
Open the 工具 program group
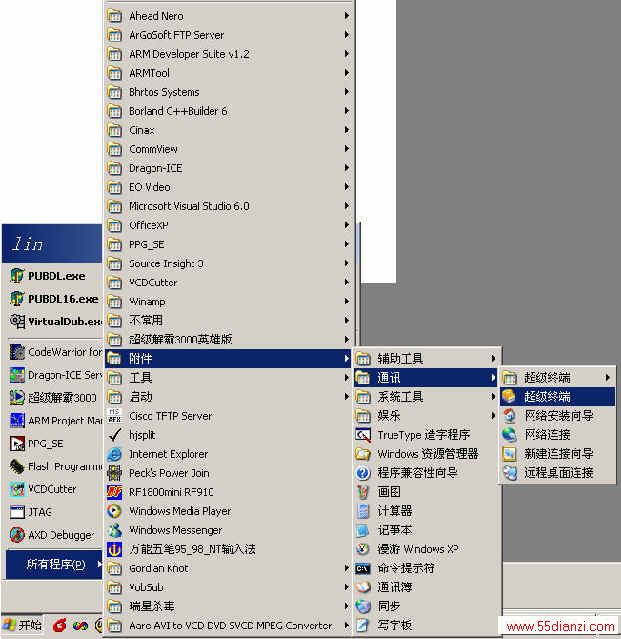(228, 378)
